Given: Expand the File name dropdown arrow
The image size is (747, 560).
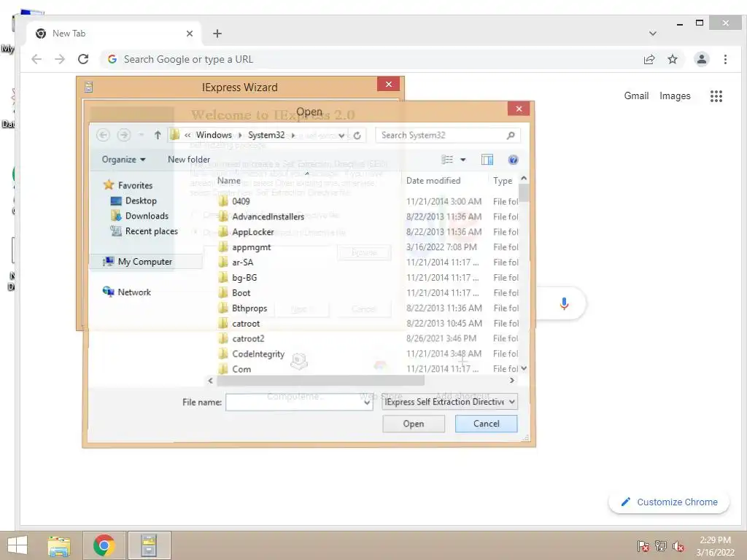Looking at the screenshot, I should (x=367, y=402).
